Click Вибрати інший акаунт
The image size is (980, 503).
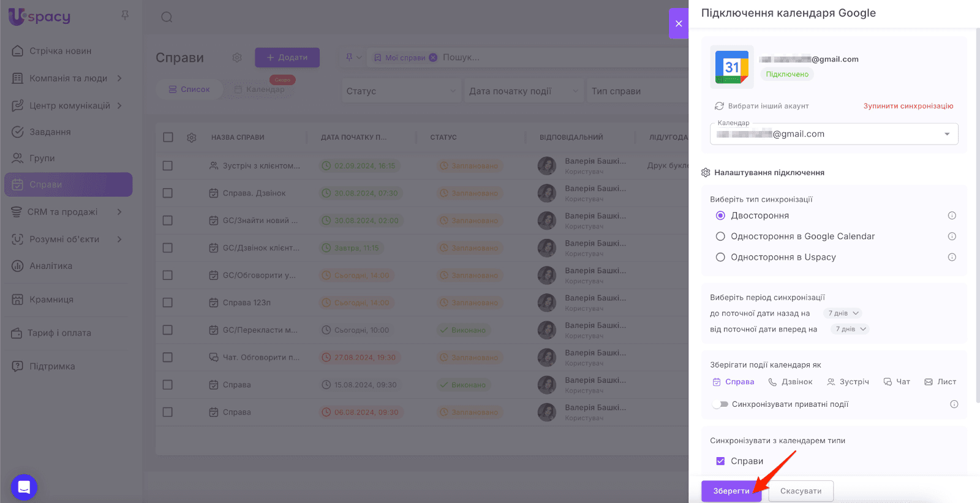click(x=761, y=106)
